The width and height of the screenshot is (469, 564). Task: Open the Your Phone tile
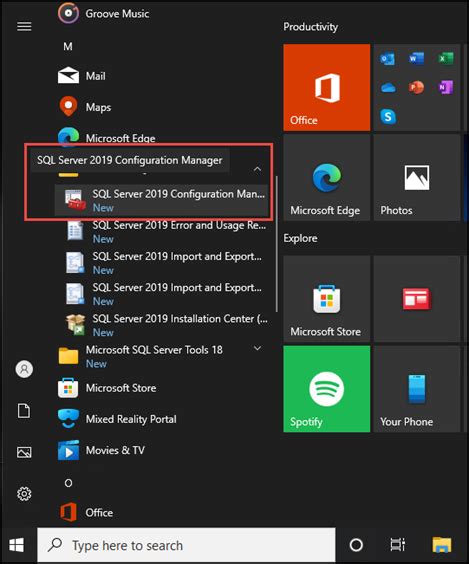pos(417,389)
